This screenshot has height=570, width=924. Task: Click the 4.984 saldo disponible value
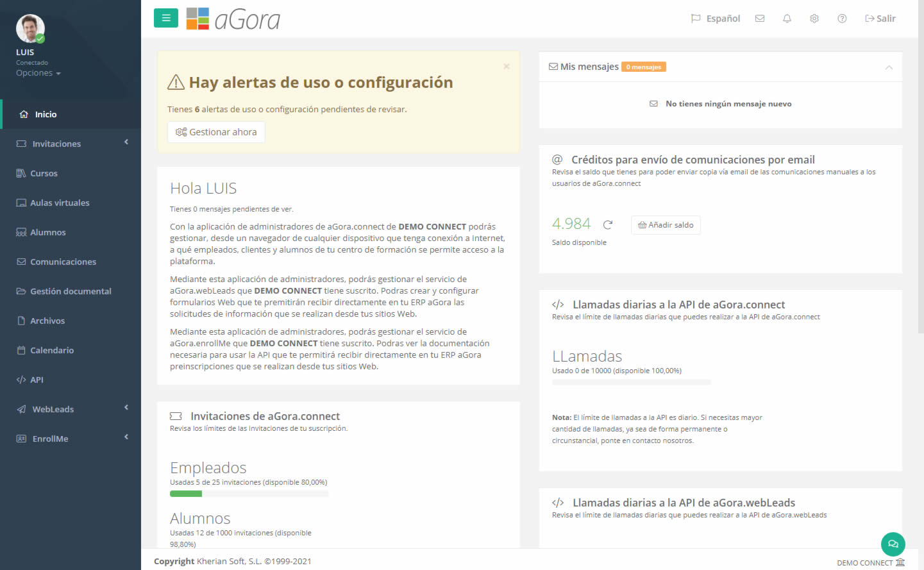click(571, 224)
